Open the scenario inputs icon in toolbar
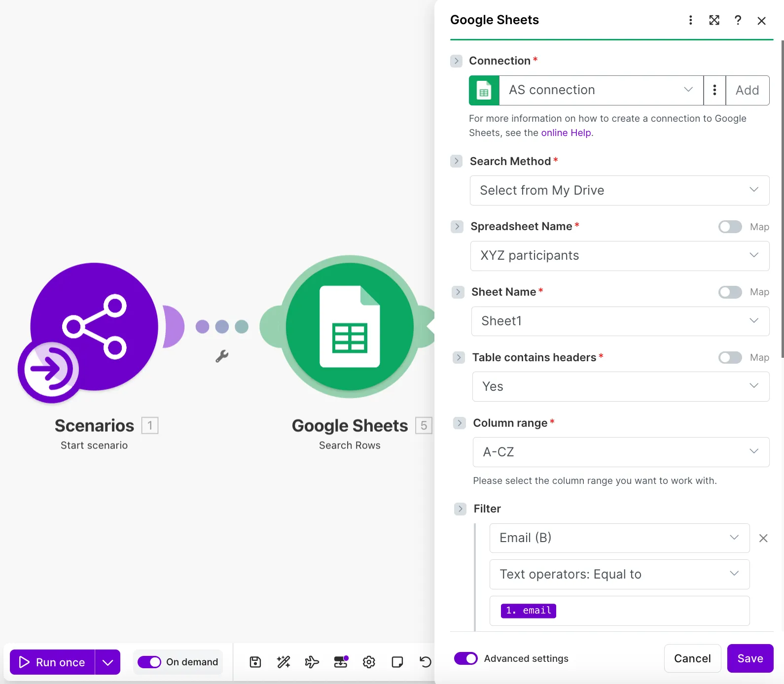 click(341, 662)
